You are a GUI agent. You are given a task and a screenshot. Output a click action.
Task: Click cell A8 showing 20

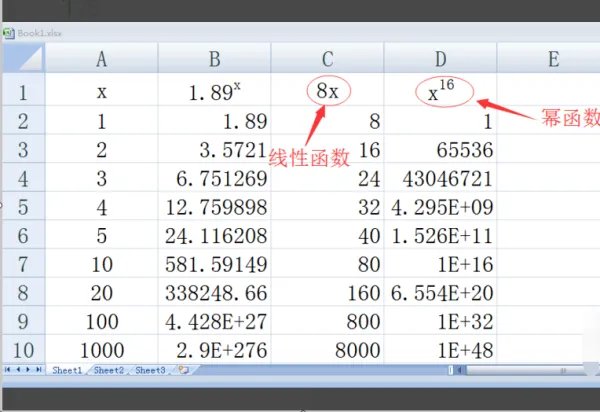[x=101, y=292]
